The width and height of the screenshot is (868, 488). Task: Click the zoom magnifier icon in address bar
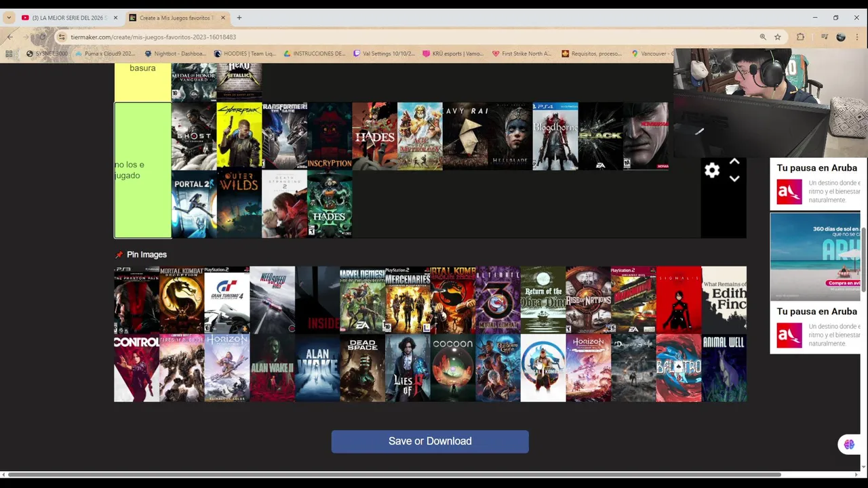coord(763,37)
